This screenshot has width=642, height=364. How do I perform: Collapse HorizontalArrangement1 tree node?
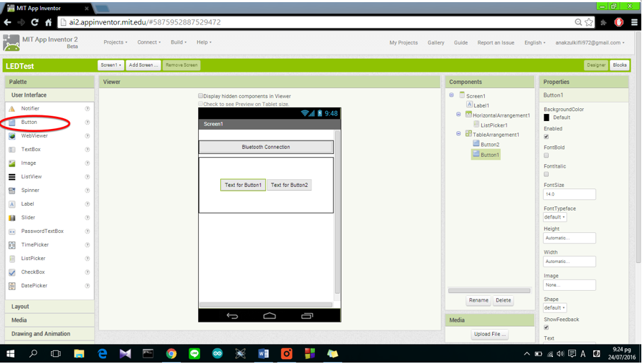coord(458,114)
